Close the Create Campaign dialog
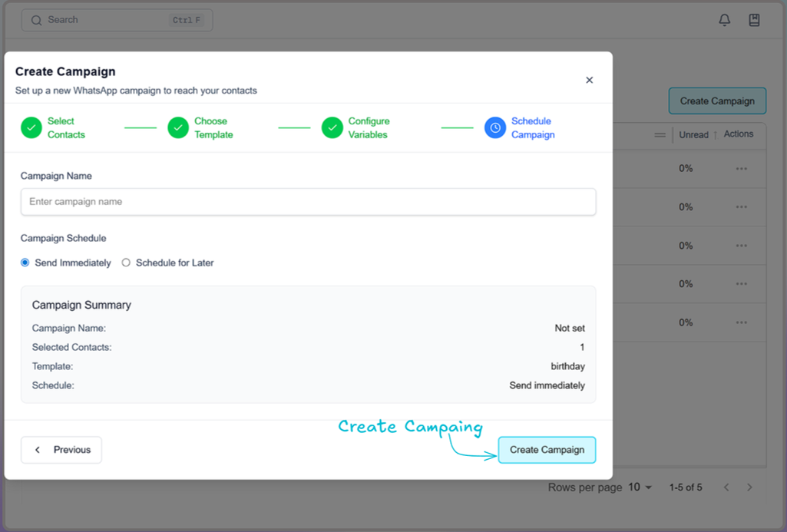The image size is (787, 532). 589,80
